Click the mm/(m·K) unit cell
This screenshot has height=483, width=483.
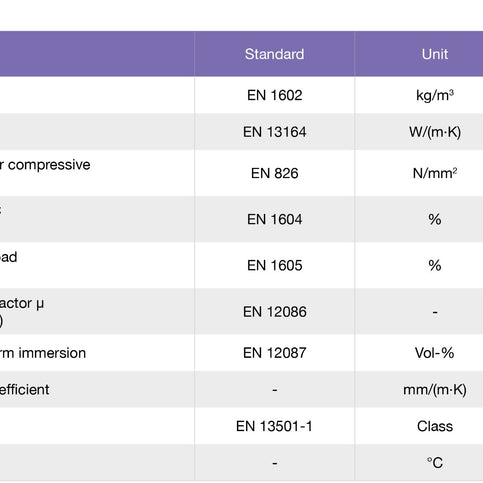pyautogui.click(x=435, y=390)
